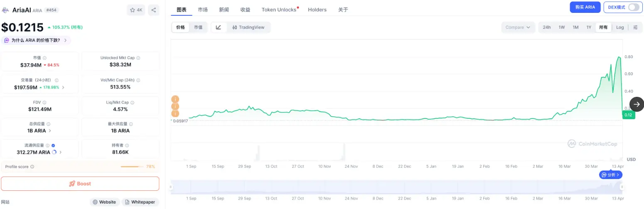This screenshot has height=209, width=644.
Task: Open line chart type icon
Action: point(219,27)
